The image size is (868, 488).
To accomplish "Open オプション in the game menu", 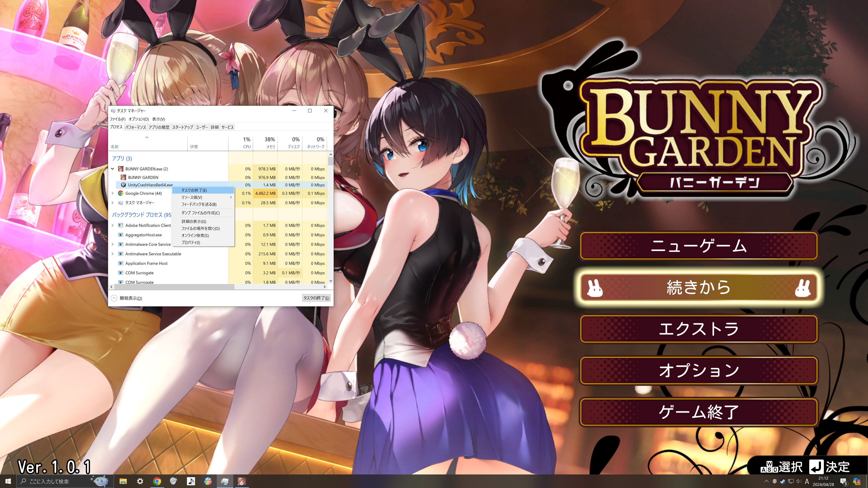I will [x=699, y=371].
